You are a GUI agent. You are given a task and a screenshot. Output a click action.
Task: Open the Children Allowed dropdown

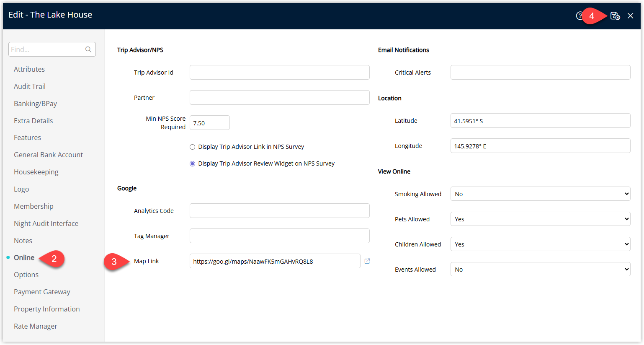(540, 244)
